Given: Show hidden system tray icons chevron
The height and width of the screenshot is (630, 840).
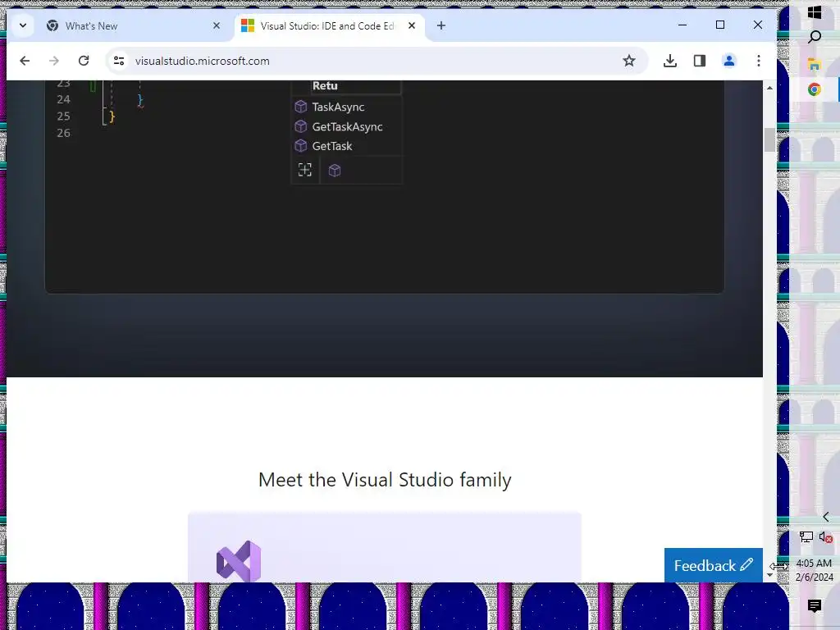Looking at the screenshot, I should click(826, 517).
